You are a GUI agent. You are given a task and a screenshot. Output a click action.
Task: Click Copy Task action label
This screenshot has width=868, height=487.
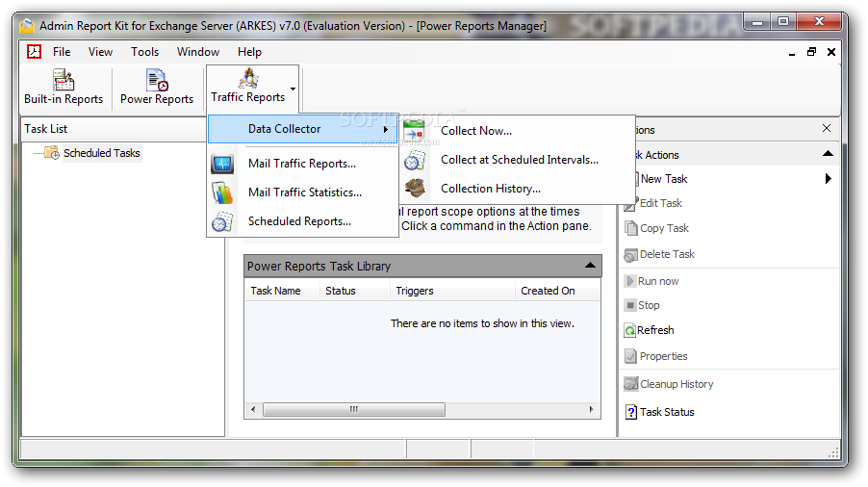664,228
